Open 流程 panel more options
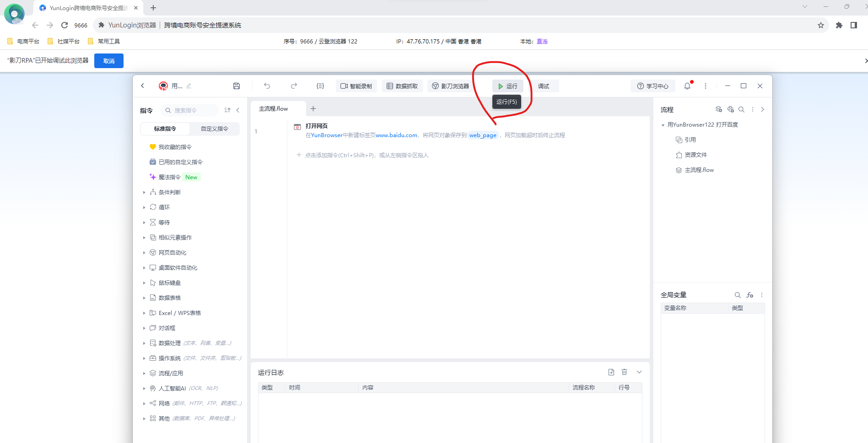 tap(752, 109)
